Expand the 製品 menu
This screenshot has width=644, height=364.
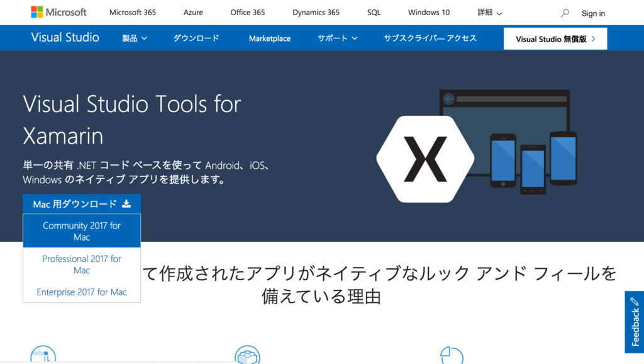coord(135,38)
